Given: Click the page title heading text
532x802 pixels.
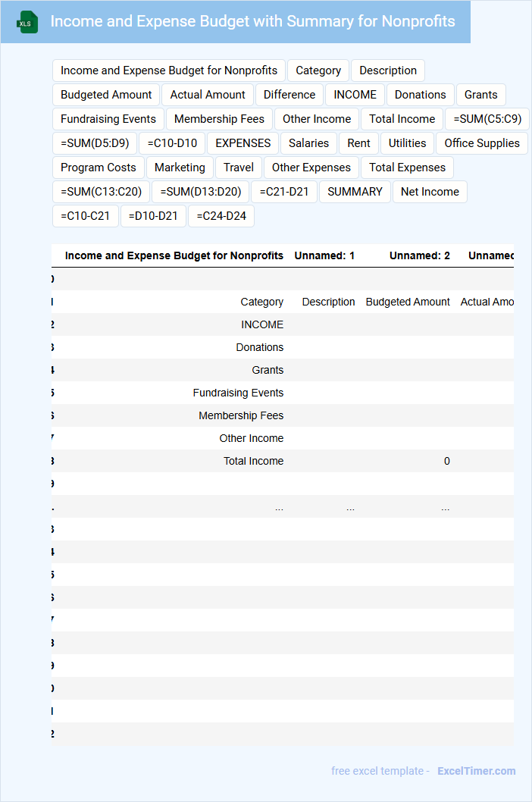Looking at the screenshot, I should 252,21.
